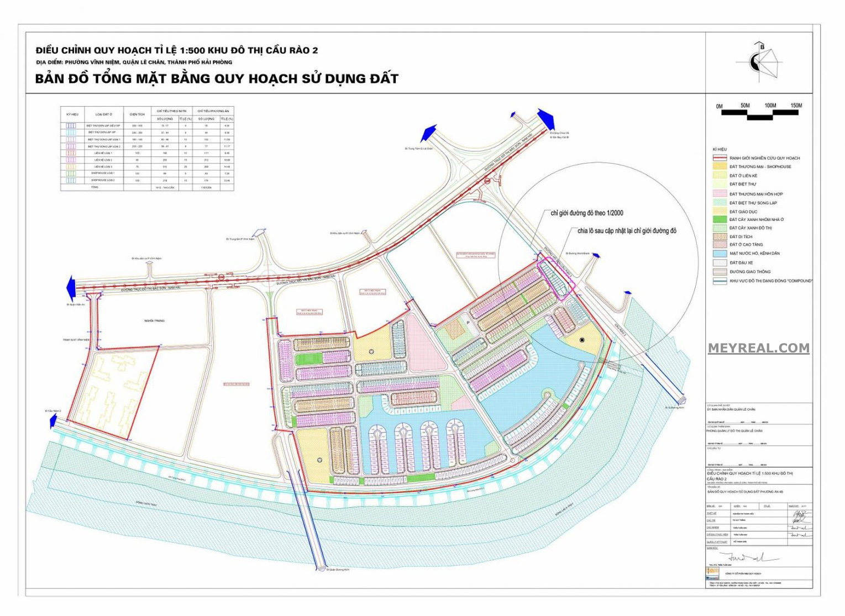The height and width of the screenshot is (616, 845).
Task: Click the Đất Cây Xanh Nhóm Nhà Ở green swatch
Action: [x=720, y=219]
